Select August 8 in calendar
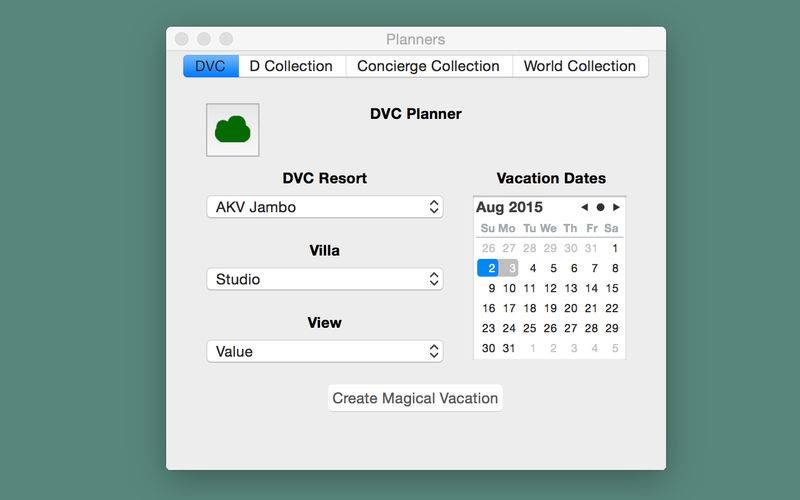This screenshot has height=500, width=800. (x=615, y=268)
